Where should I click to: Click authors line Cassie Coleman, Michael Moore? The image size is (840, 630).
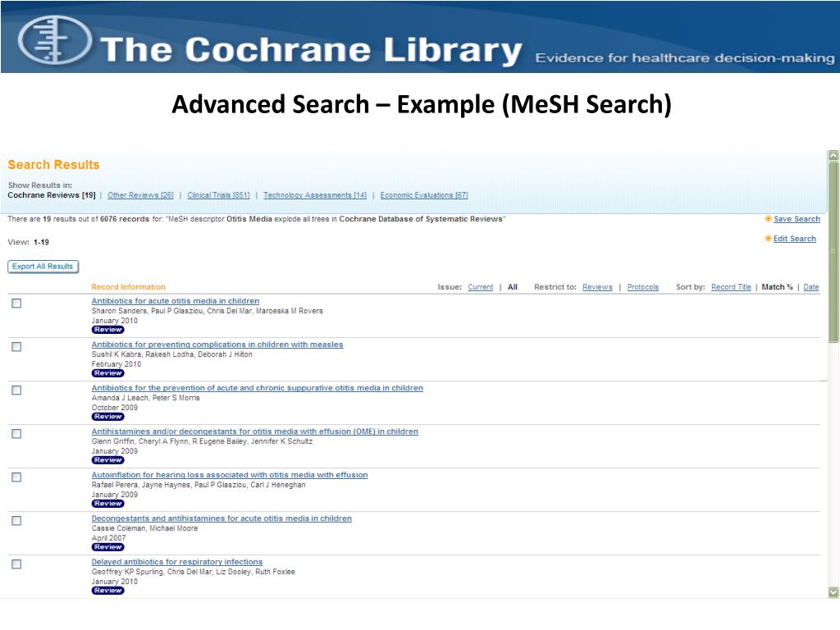click(144, 528)
